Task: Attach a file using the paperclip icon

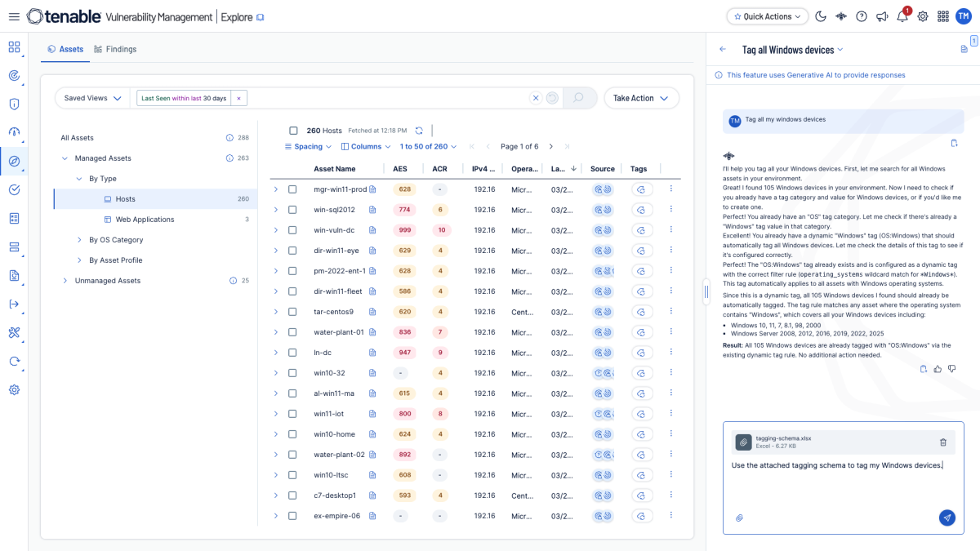Action: tap(739, 518)
